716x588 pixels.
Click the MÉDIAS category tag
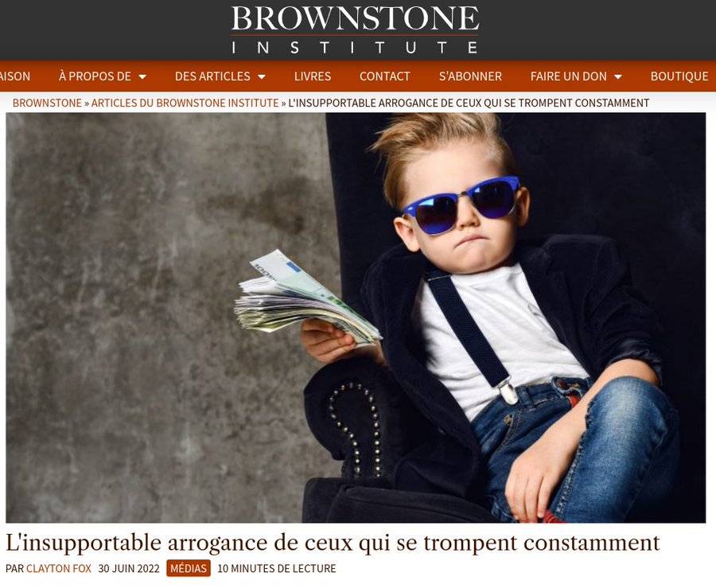tap(188, 568)
